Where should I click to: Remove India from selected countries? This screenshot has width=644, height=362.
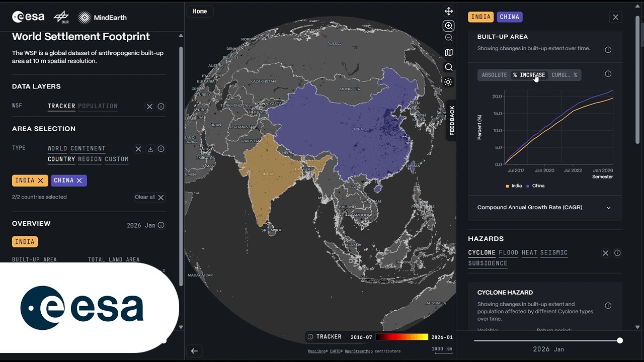tap(41, 180)
